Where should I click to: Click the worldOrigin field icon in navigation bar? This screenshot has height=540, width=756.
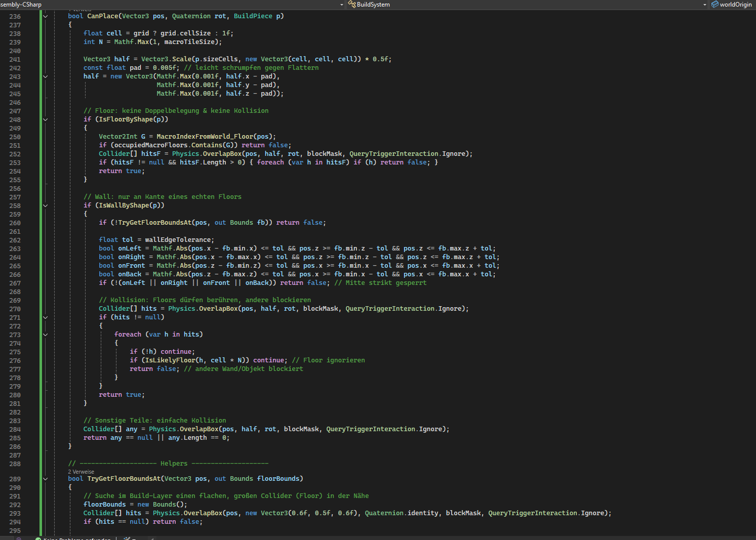pyautogui.click(x=714, y=5)
